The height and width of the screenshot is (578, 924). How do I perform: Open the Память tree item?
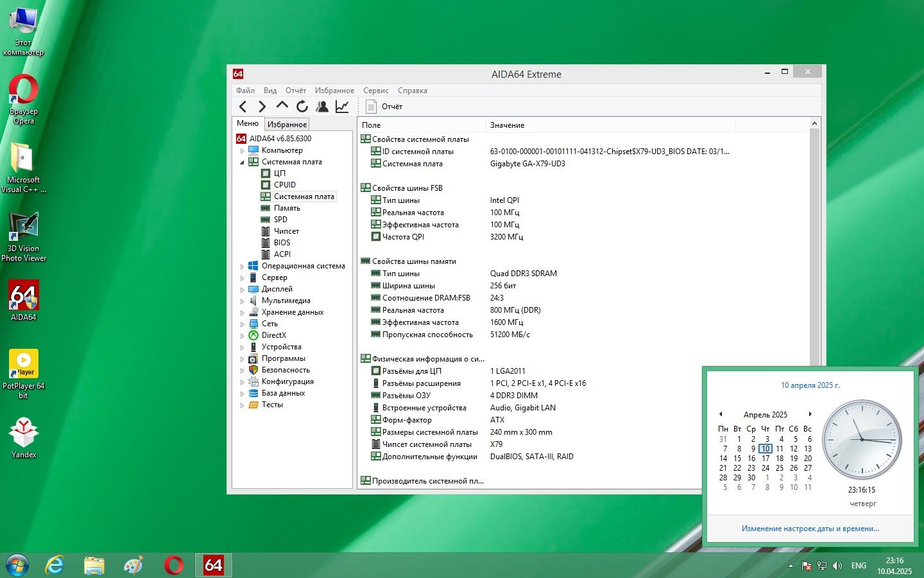tap(287, 208)
